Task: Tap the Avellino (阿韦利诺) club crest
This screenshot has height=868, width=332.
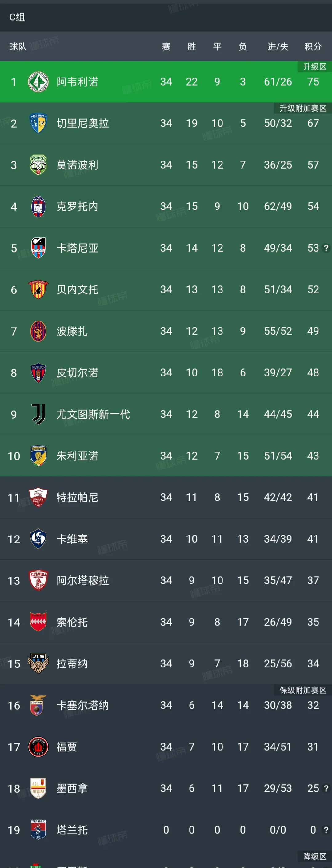Action: (38, 82)
